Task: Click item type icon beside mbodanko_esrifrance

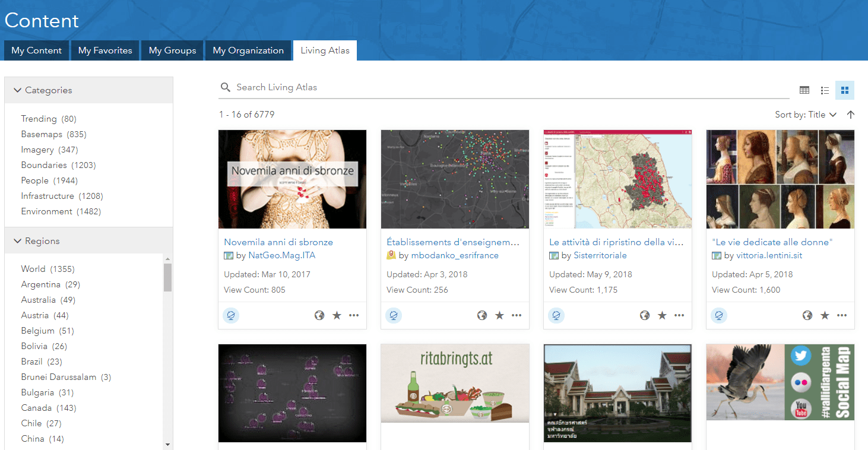Action: tap(391, 255)
